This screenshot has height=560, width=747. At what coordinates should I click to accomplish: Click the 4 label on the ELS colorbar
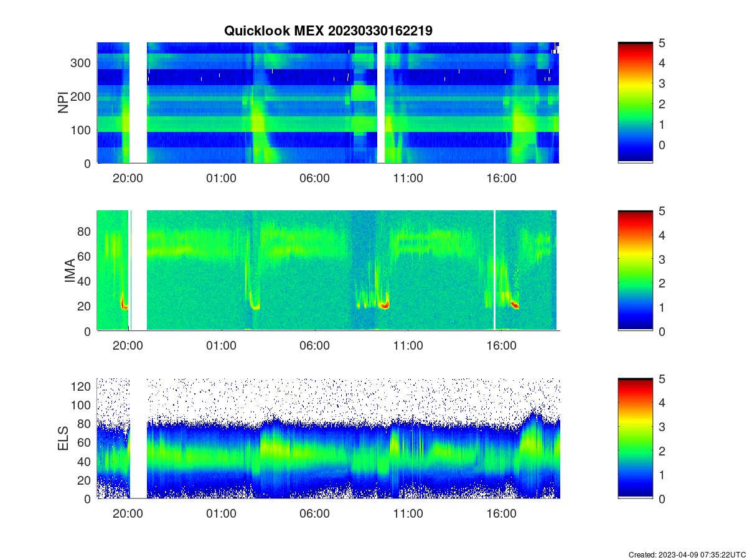click(663, 403)
